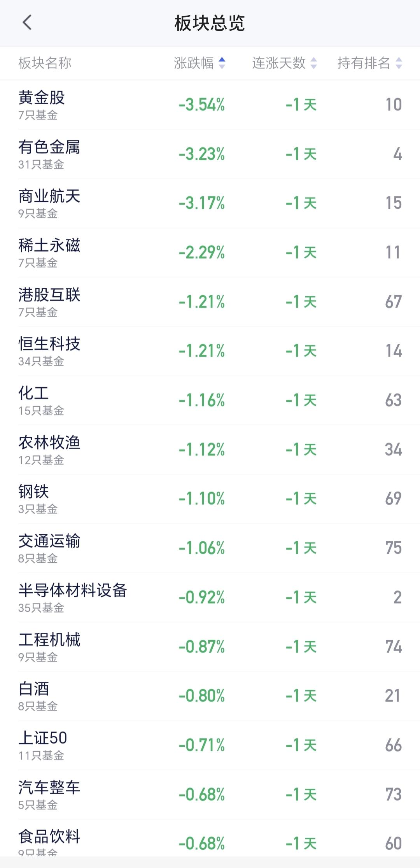The image size is (420, 868).
Task: Select the 白酒 sector row
Action: (210, 696)
